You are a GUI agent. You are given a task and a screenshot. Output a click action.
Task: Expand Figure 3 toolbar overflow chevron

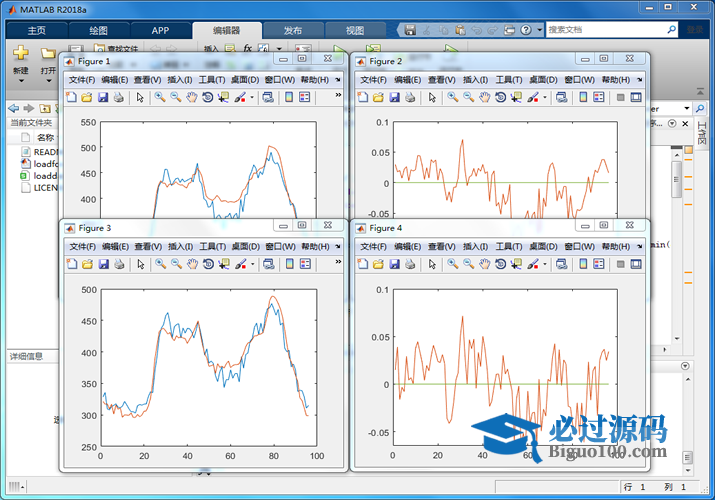click(338, 262)
